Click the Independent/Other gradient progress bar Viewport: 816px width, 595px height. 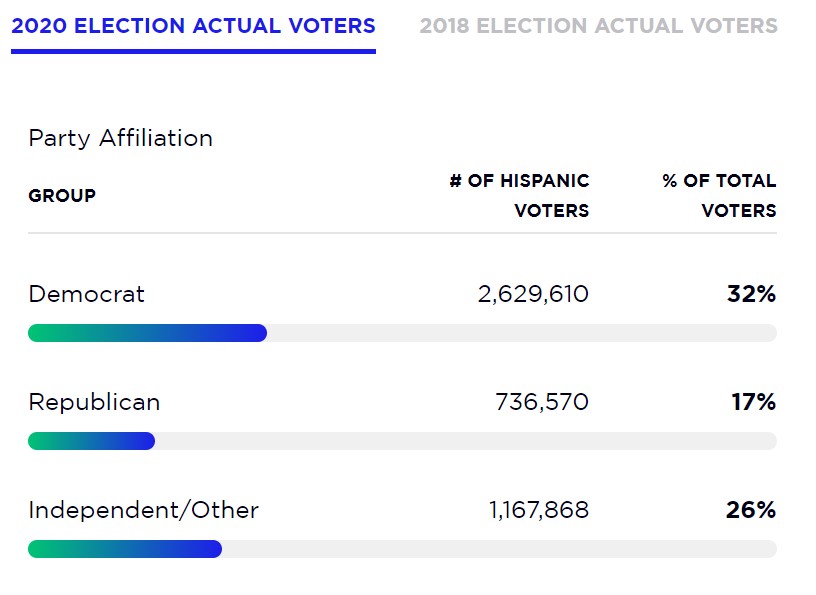(x=125, y=549)
